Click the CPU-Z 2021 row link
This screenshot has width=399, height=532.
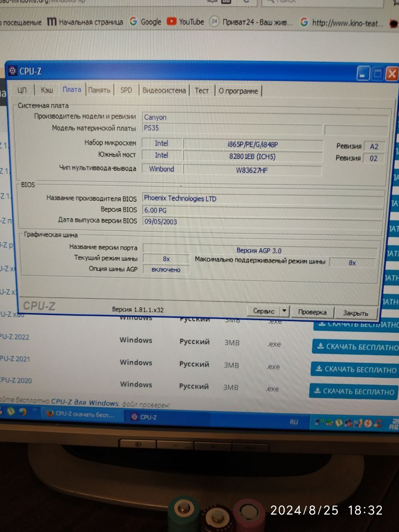15,359
